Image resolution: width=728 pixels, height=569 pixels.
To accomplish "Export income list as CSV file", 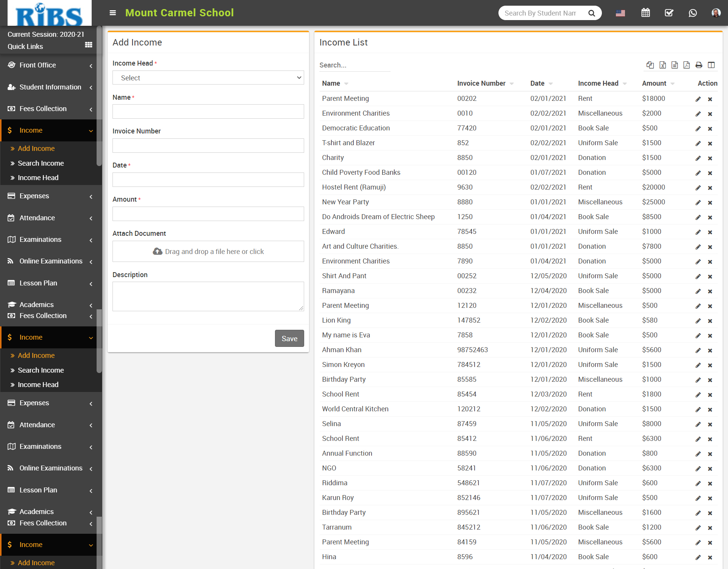I will coord(675,65).
